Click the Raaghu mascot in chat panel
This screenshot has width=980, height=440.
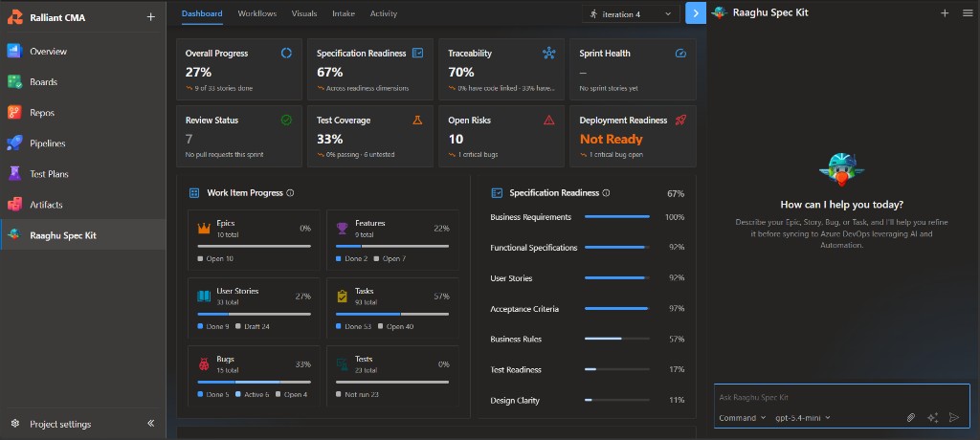841,170
